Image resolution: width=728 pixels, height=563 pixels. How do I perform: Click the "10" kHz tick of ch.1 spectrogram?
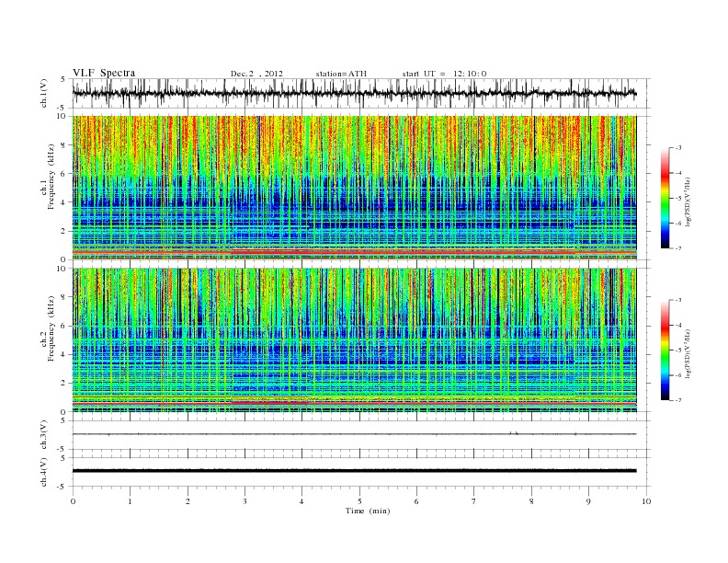(63, 116)
